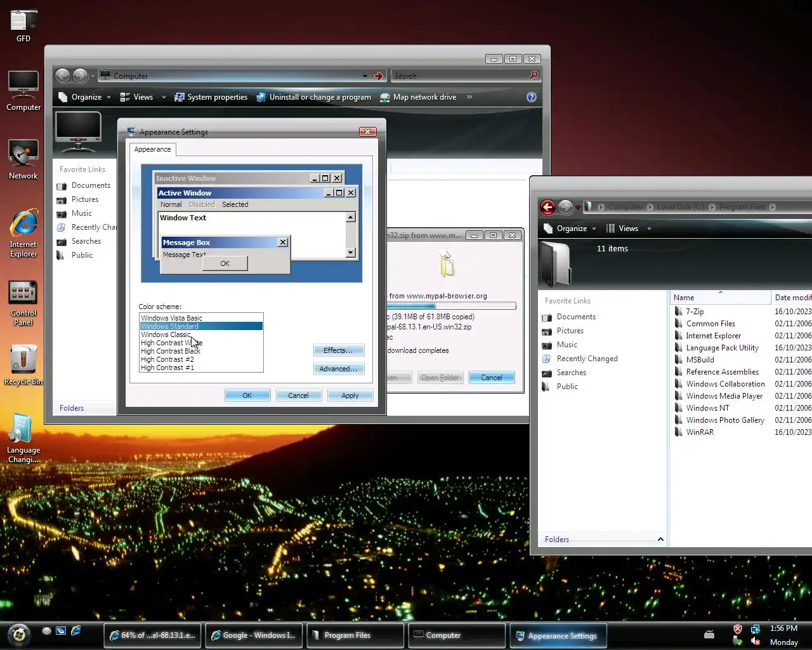The height and width of the screenshot is (650, 812).
Task: Click the keyboard icon in the taskbar
Action: click(709, 634)
